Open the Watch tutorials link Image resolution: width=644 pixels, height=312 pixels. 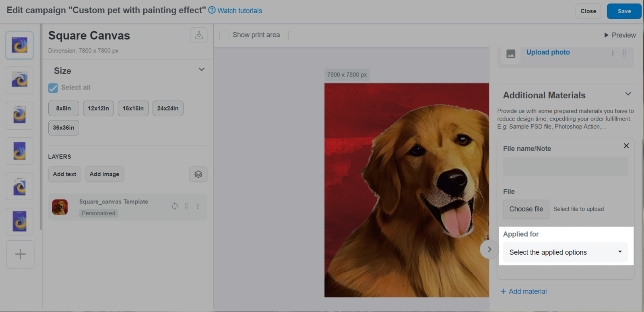[240, 11]
